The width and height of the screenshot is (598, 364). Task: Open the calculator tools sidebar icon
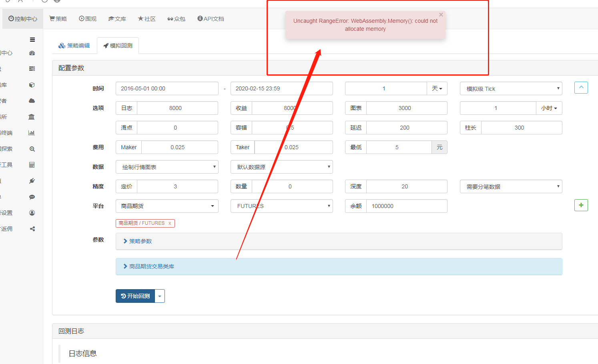tap(32, 165)
